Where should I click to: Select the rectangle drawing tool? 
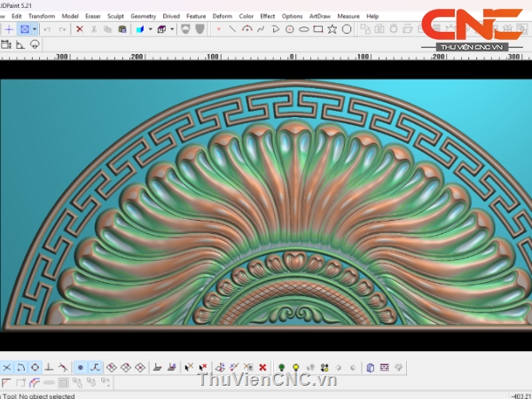pyautogui.click(x=318, y=29)
